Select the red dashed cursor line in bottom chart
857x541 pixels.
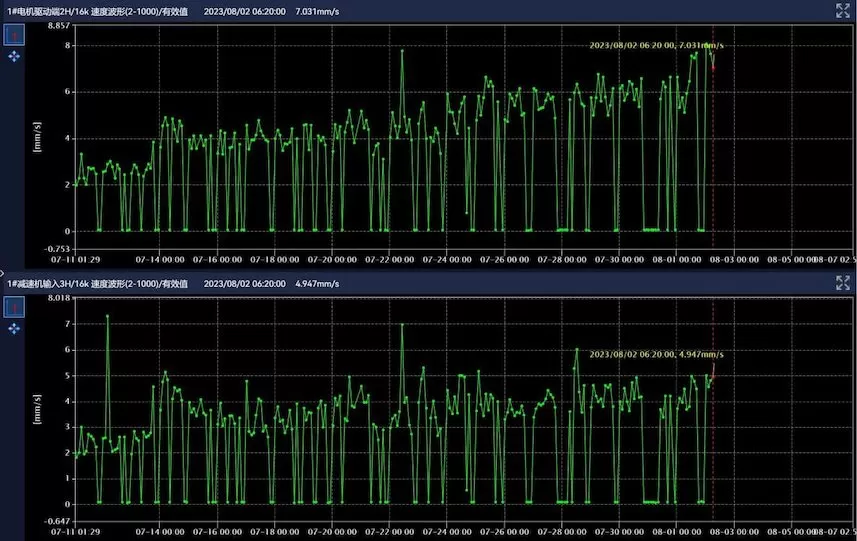[713, 430]
